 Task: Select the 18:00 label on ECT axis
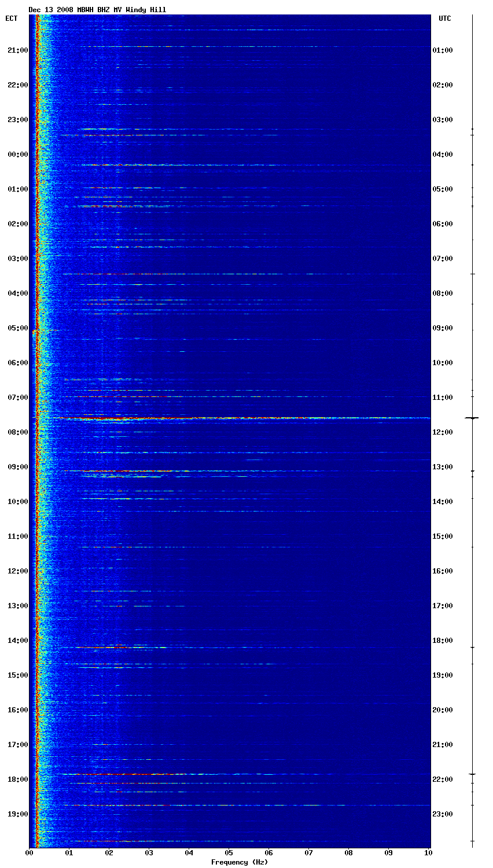click(17, 779)
